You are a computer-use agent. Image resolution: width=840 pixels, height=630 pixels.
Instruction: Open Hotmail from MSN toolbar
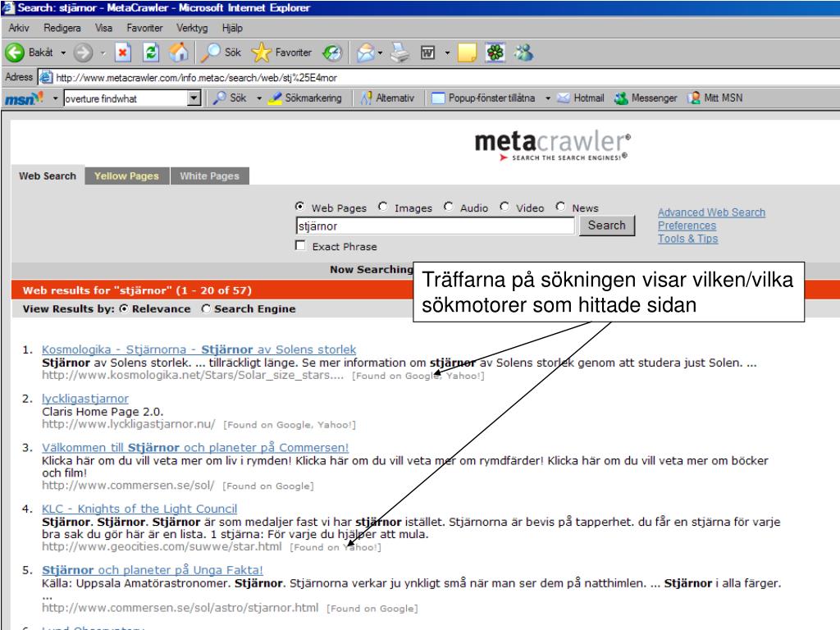point(581,98)
